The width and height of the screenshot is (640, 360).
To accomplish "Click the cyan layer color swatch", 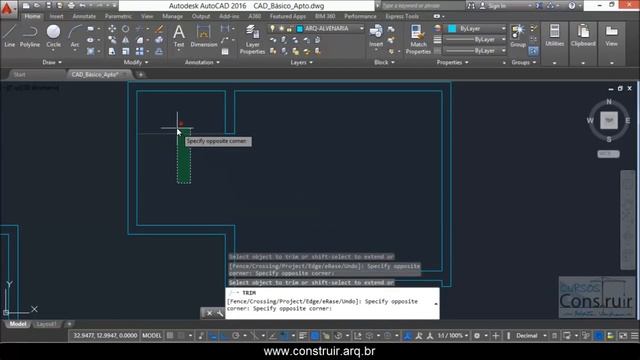I will point(300,29).
